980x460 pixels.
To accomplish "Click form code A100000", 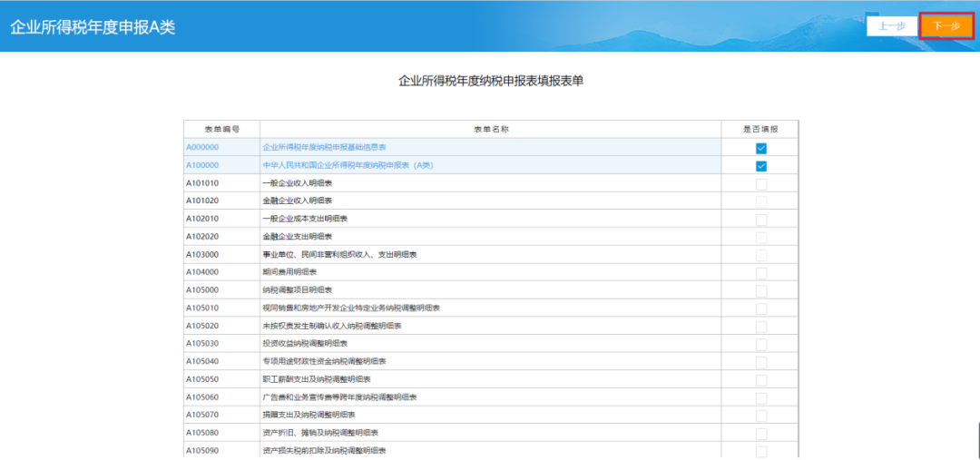I will click(202, 165).
